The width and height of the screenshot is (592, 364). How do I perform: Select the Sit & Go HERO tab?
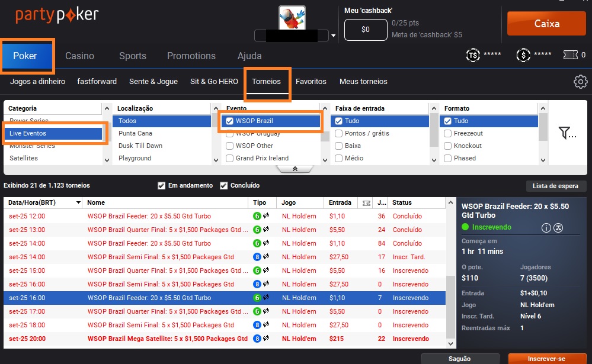click(214, 82)
